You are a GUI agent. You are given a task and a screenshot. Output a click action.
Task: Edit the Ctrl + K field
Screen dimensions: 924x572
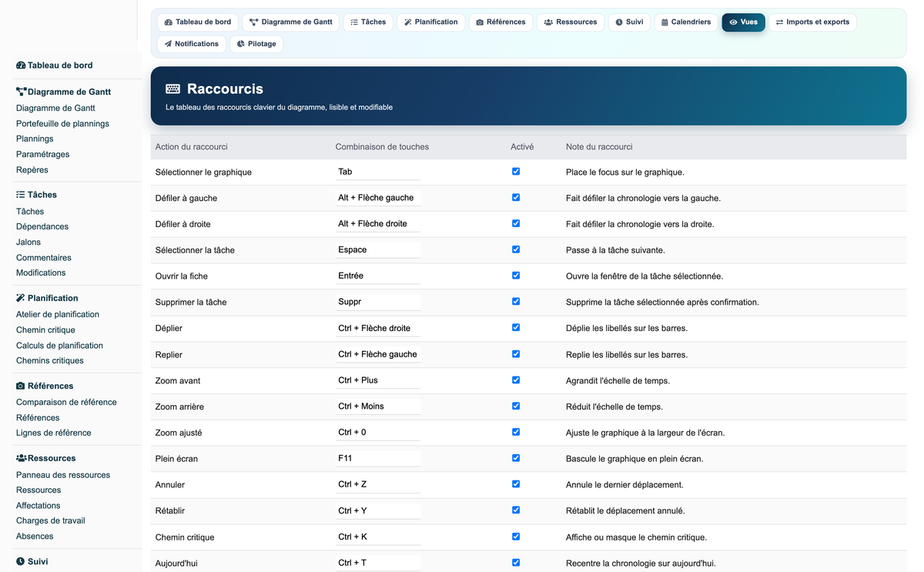378,537
